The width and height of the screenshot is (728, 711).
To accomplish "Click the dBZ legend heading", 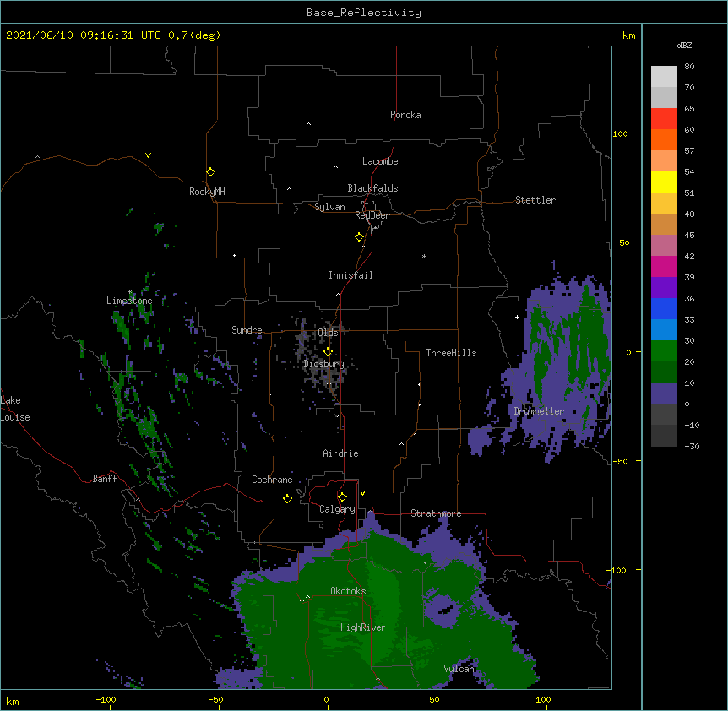I will 684,46.
